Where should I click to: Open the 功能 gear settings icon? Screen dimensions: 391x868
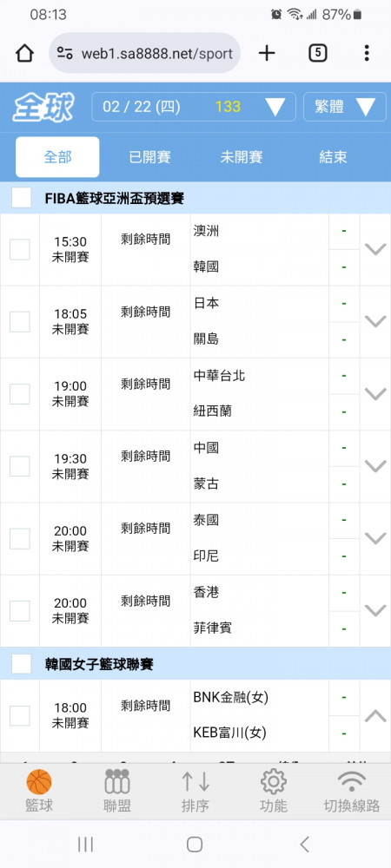pyautogui.click(x=274, y=782)
